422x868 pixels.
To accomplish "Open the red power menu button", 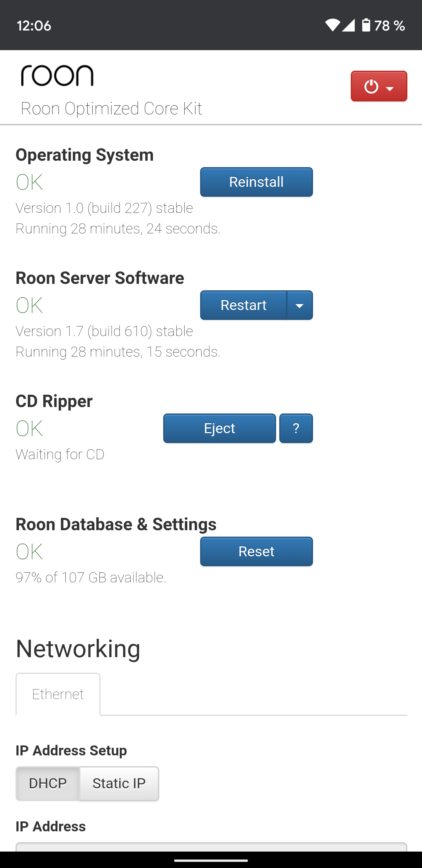I will [x=379, y=86].
